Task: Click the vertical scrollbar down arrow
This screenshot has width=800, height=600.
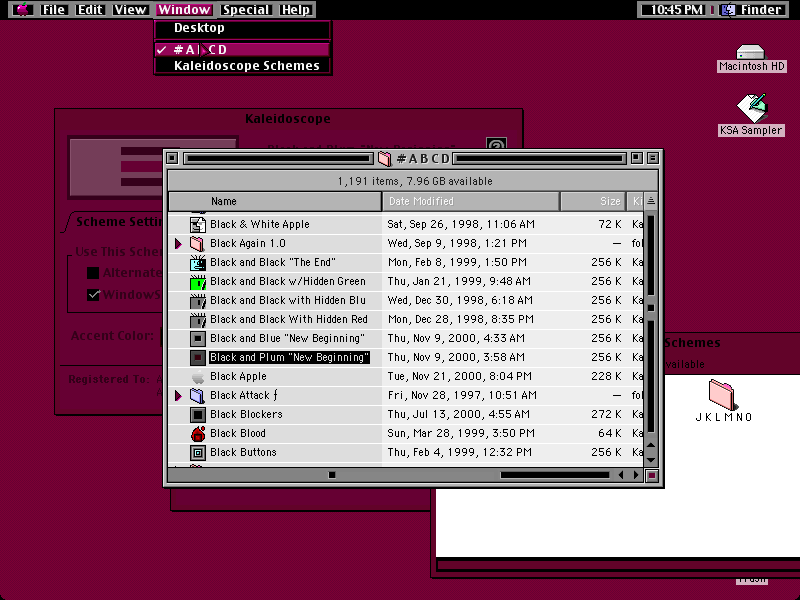Action: (x=651, y=460)
